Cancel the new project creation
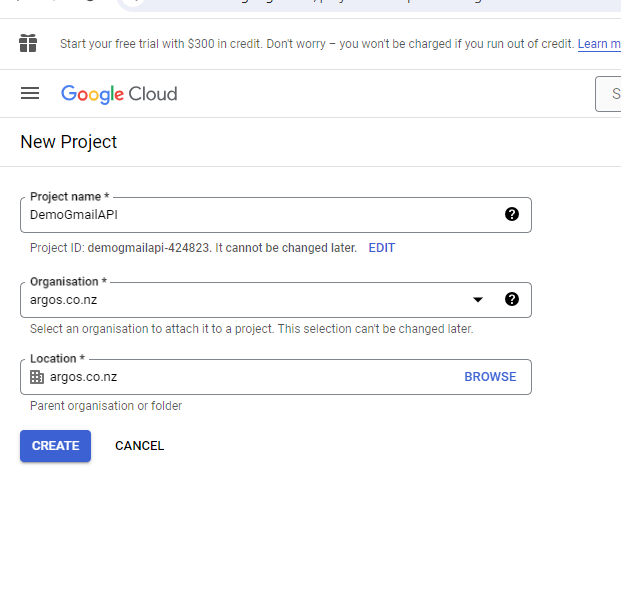Screen dimensions: 621x611 pyautogui.click(x=139, y=446)
